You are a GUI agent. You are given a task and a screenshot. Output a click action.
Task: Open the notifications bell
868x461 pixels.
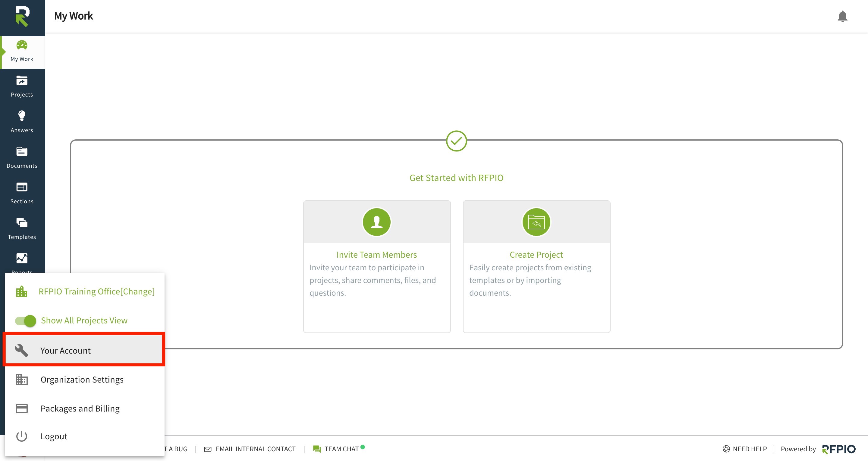[842, 16]
